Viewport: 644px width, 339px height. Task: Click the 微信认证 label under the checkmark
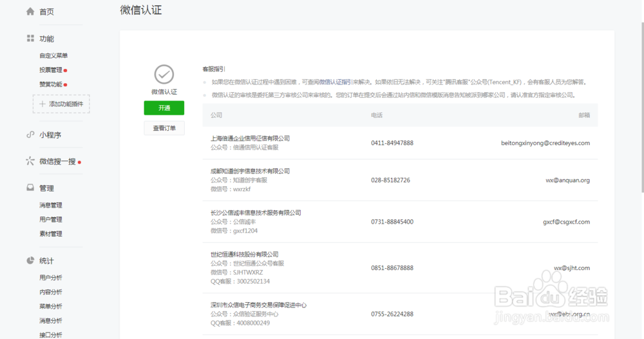tap(164, 92)
